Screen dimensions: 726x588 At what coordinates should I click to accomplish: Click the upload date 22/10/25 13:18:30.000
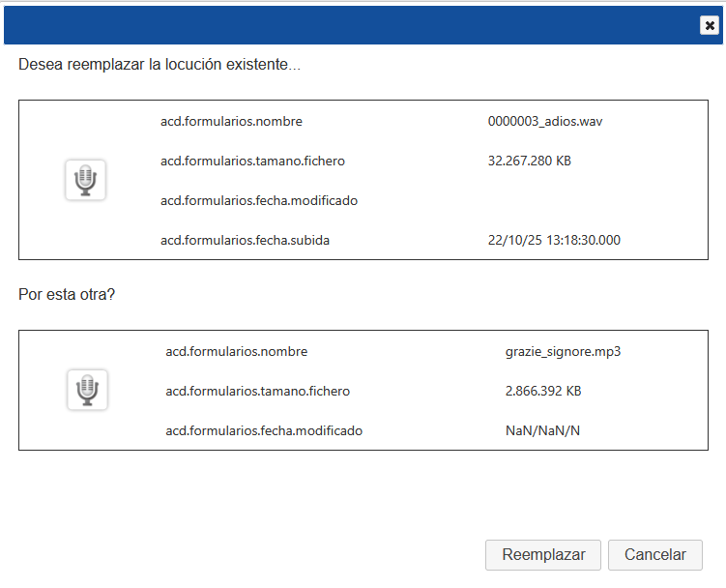point(554,240)
